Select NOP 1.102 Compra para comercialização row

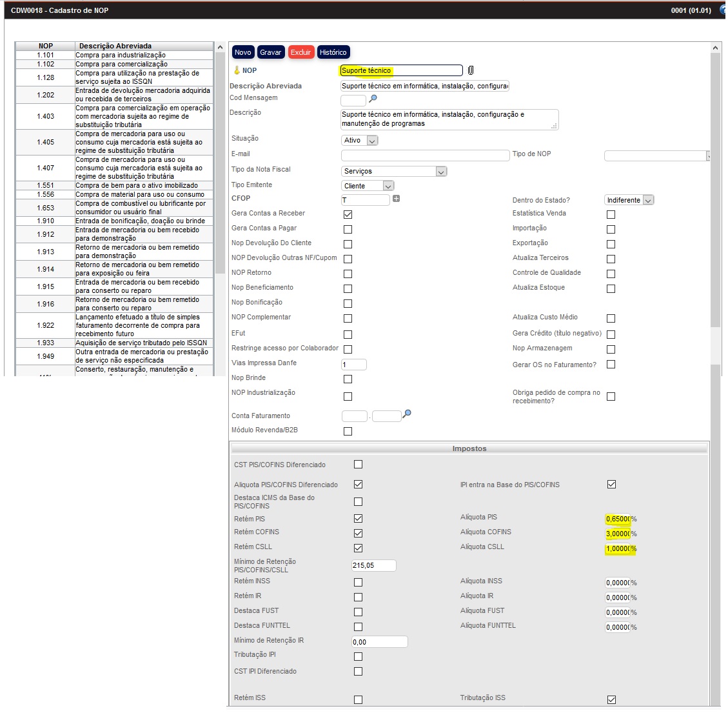[114, 64]
